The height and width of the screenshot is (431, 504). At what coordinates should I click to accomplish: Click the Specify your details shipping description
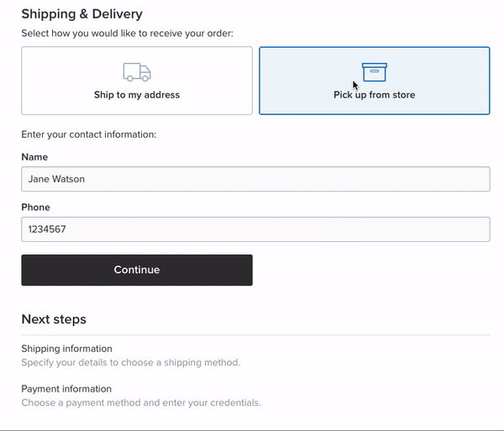[x=131, y=363]
